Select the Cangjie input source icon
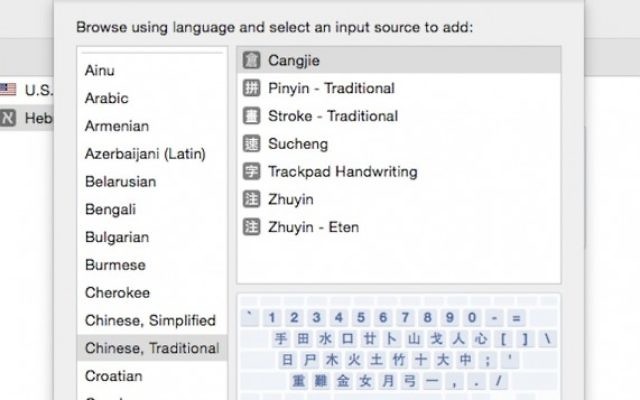This screenshot has width=640, height=400. 251,60
